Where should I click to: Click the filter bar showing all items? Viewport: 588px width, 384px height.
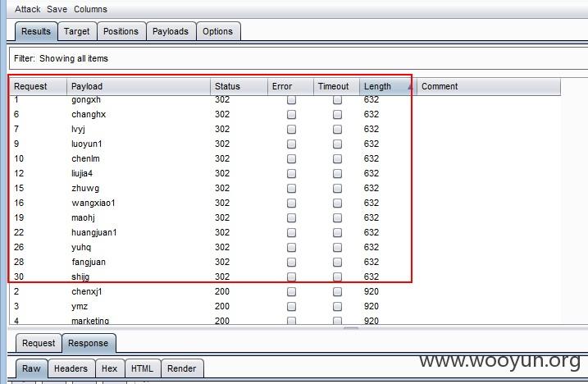[x=299, y=58]
